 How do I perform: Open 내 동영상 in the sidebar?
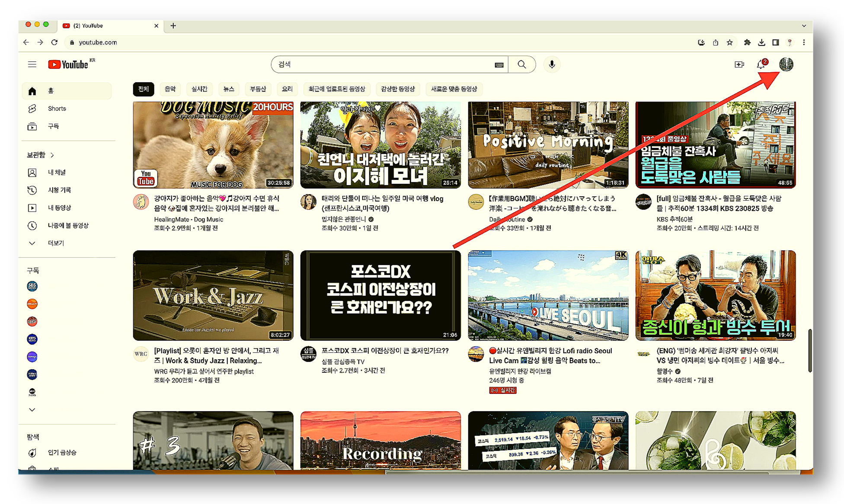pos(67,208)
